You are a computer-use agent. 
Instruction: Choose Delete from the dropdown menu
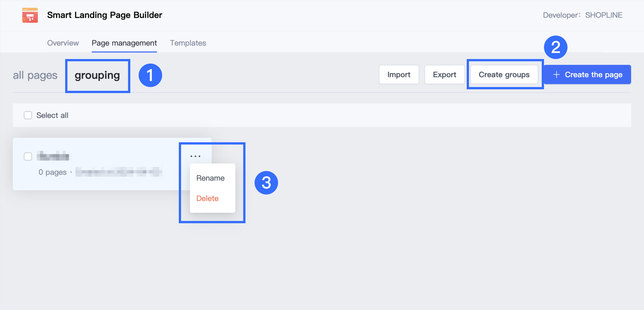207,198
